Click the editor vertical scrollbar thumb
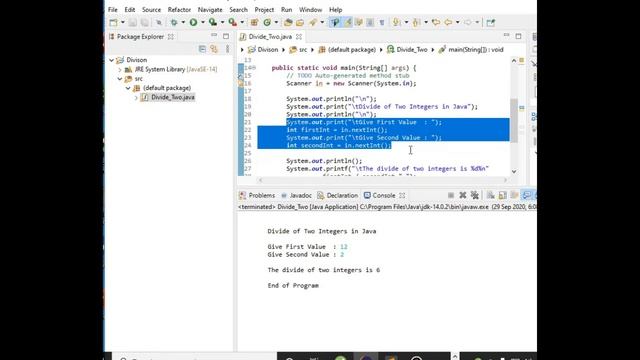The image size is (640, 360). (514, 120)
